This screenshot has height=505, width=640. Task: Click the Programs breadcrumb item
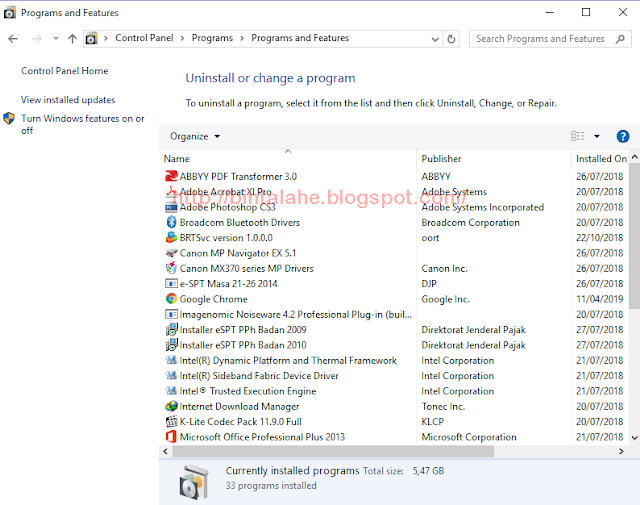point(212,38)
